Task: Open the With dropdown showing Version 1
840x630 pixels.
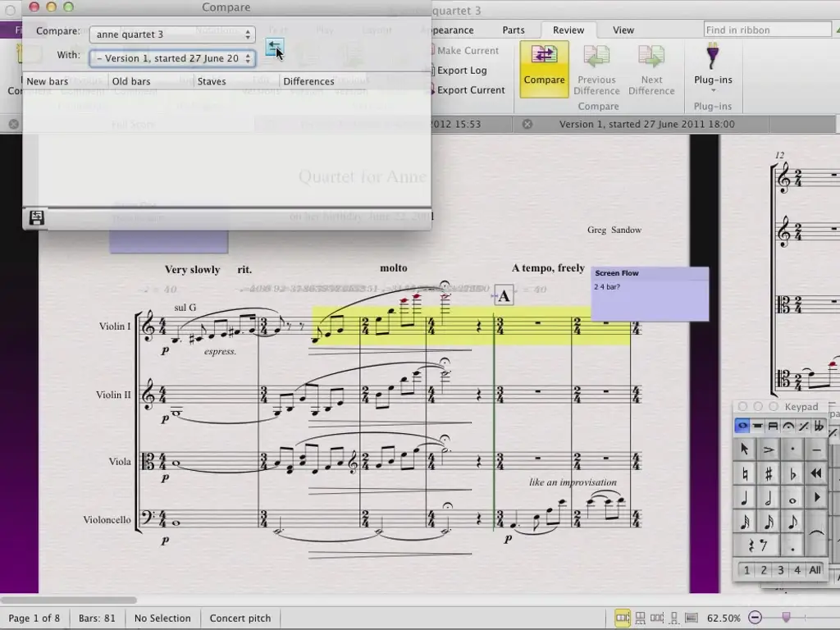Action: [x=172, y=58]
